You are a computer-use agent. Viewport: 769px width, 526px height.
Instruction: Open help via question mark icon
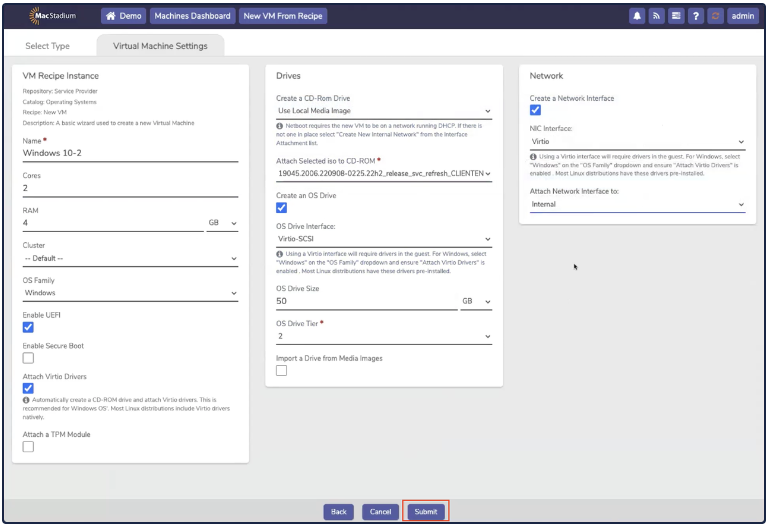[696, 16]
